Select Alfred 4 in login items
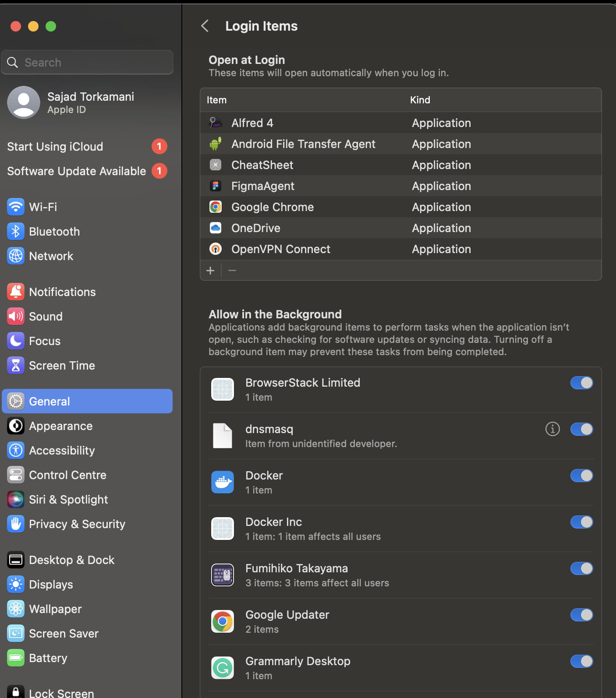 (252, 123)
